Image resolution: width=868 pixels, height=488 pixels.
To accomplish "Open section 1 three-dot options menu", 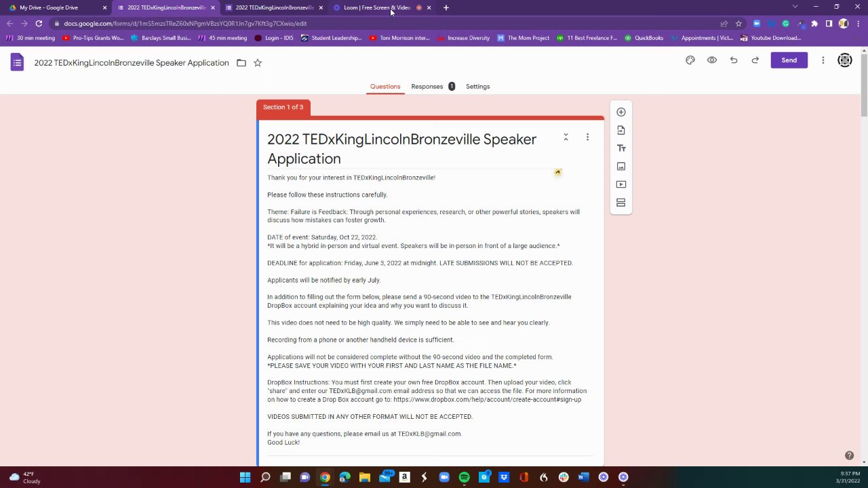I will click(587, 137).
